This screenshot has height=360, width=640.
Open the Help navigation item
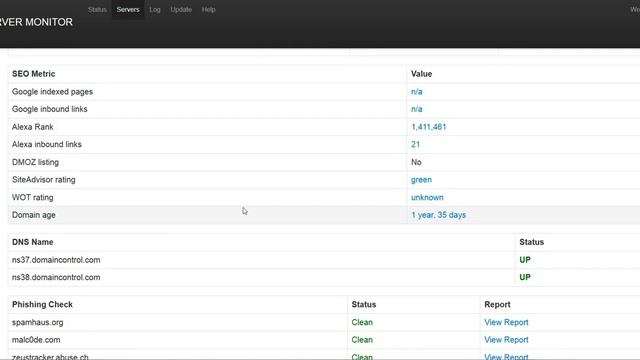[208, 9]
